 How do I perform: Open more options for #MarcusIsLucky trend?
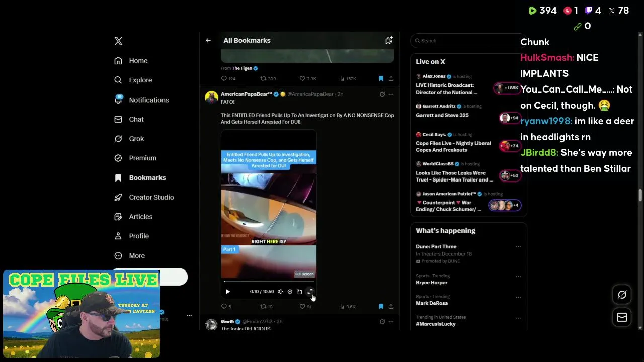click(518, 317)
